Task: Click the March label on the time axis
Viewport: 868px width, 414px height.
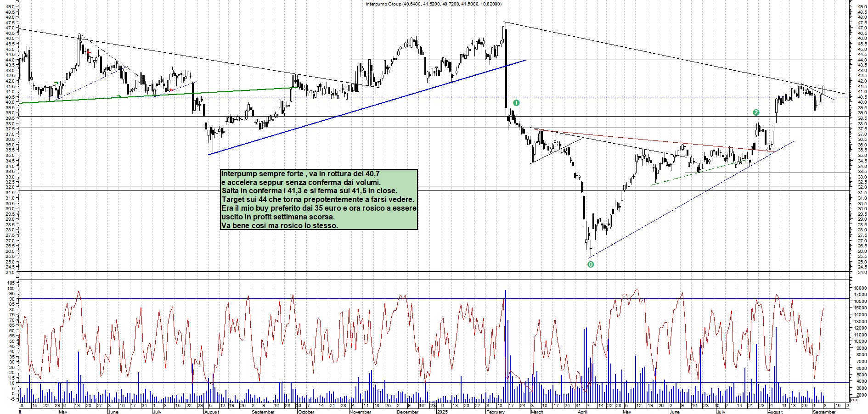Action: [x=537, y=412]
